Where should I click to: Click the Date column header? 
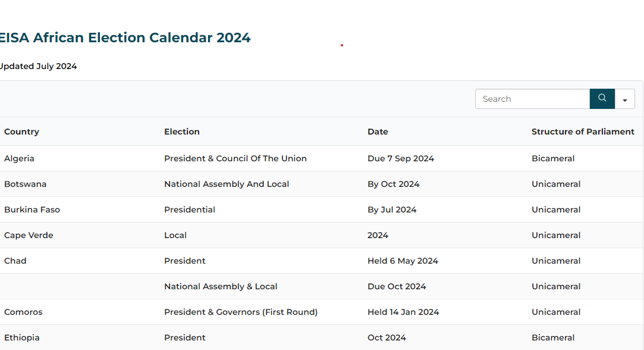(378, 132)
